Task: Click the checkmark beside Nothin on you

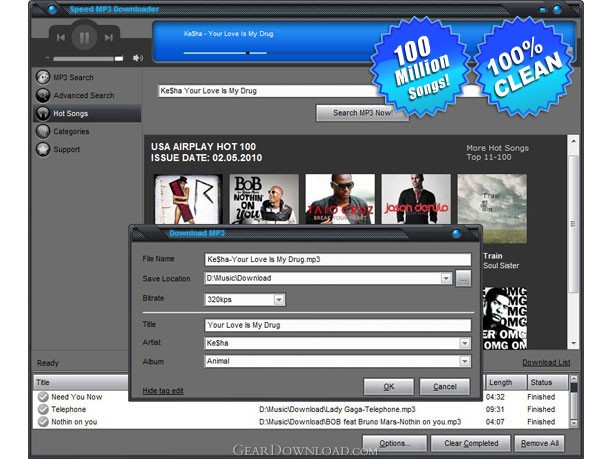Action: (x=43, y=422)
